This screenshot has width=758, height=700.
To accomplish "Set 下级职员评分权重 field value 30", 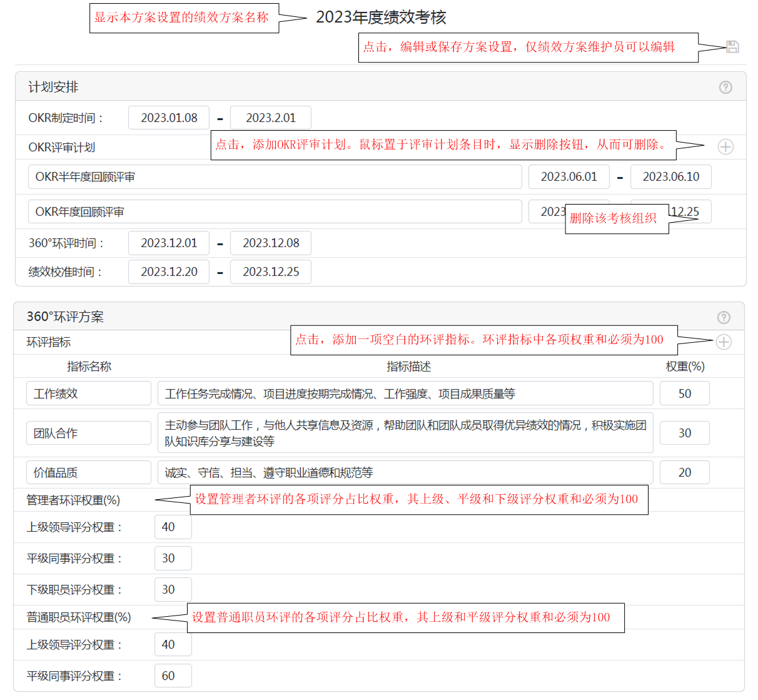I will pyautogui.click(x=173, y=589).
